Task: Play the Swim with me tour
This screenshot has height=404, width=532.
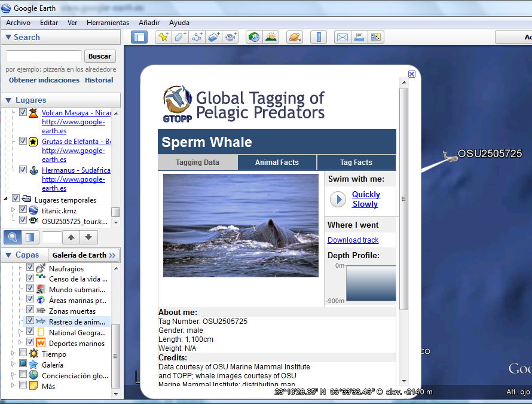Action: 338,199
